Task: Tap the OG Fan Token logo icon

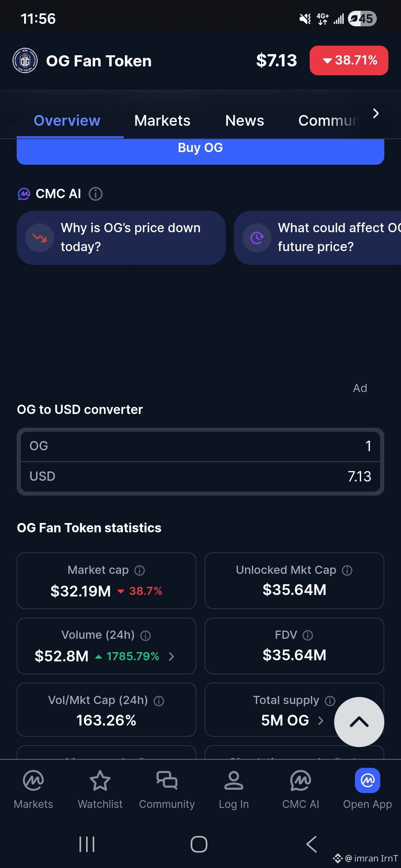Action: point(25,60)
